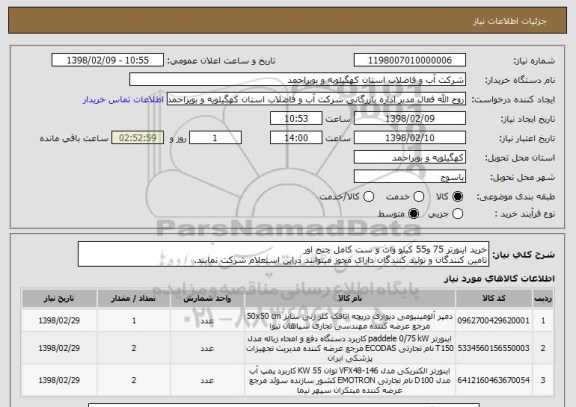
Task: Click product code 0962700429620001
Action: click(x=493, y=321)
